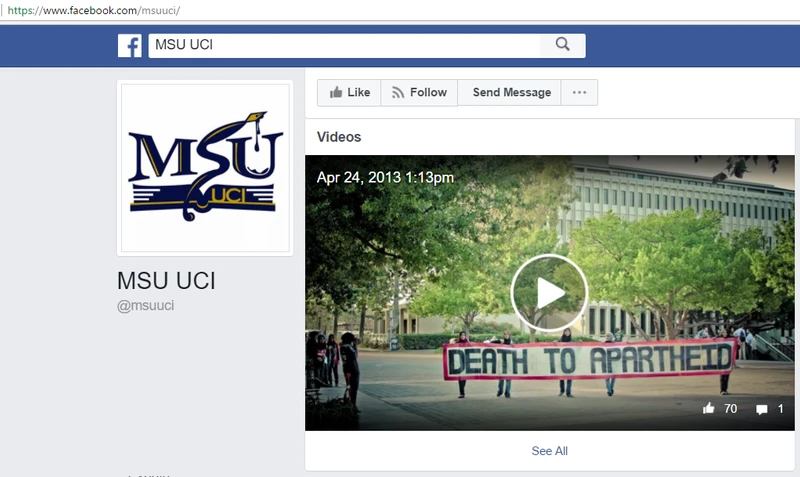Open Send Message to the page

[509, 92]
